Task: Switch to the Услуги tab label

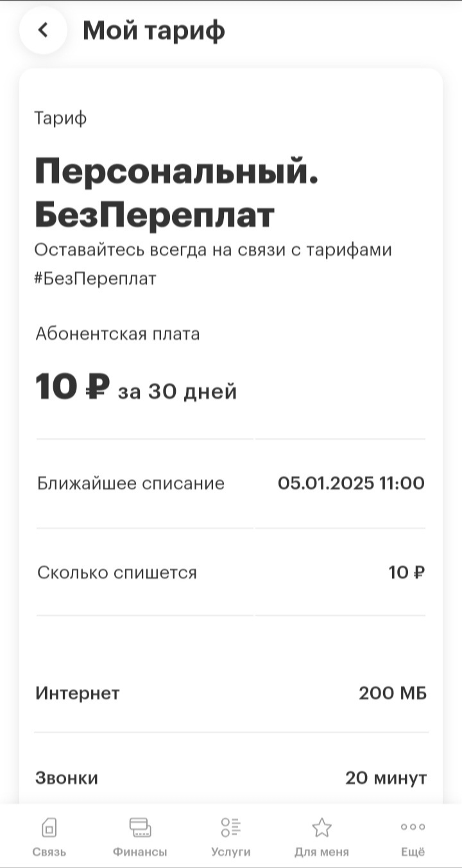Action: [230, 853]
